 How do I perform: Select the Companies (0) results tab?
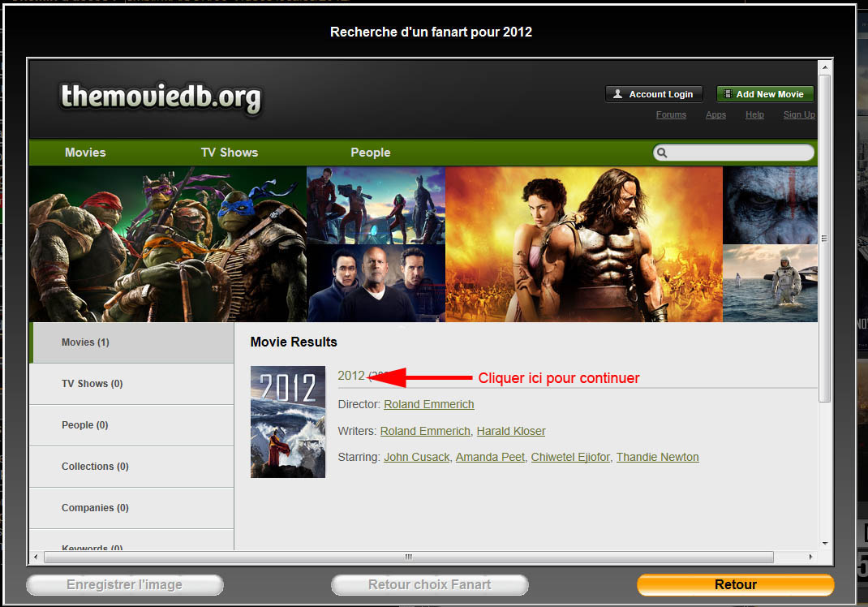(131, 508)
